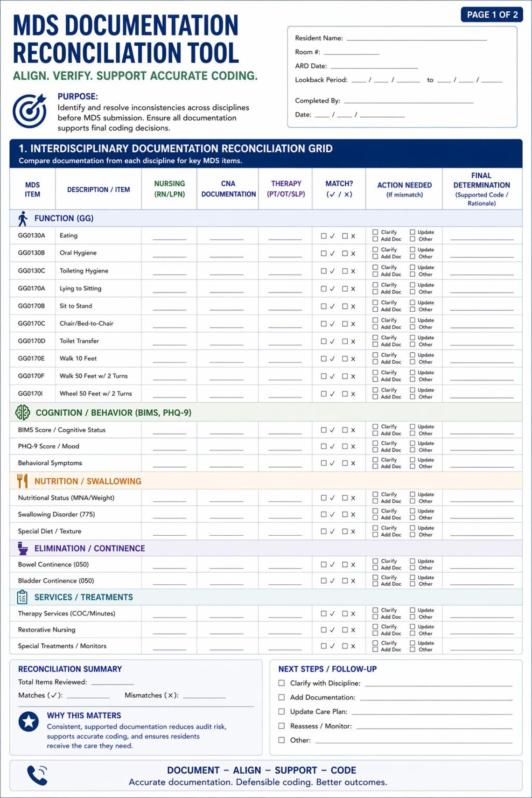Check mismatch X box for PHQ-9 Score
The height and width of the screenshot is (798, 532).
coord(345,446)
